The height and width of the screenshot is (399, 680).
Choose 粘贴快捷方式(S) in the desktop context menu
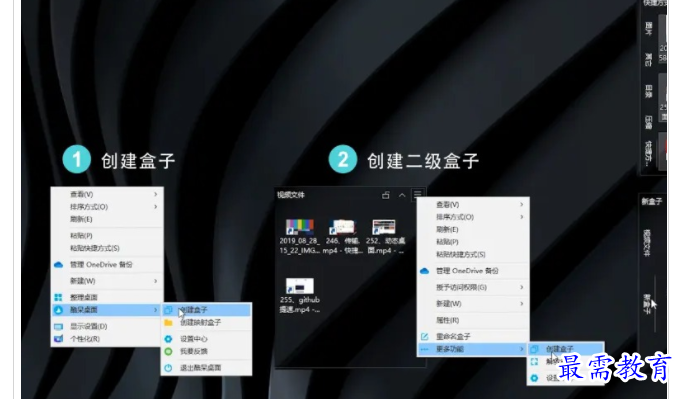click(107, 248)
